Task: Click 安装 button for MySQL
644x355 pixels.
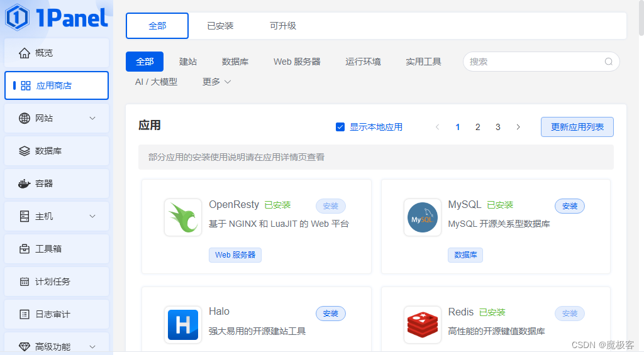Action: click(x=570, y=206)
